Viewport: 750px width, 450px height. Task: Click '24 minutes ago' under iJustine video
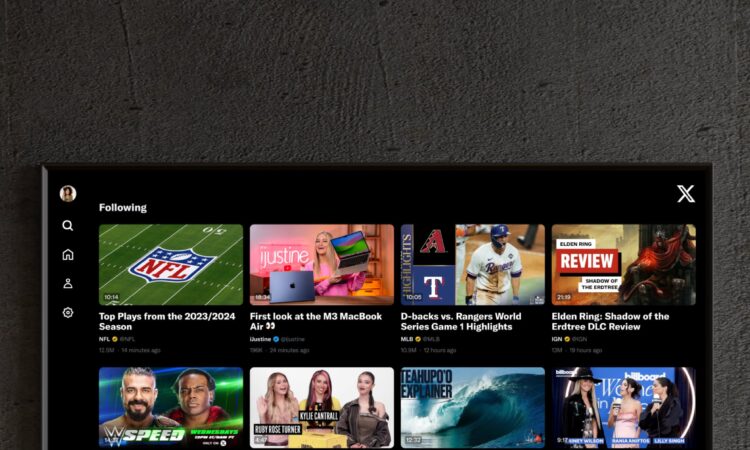click(x=289, y=350)
